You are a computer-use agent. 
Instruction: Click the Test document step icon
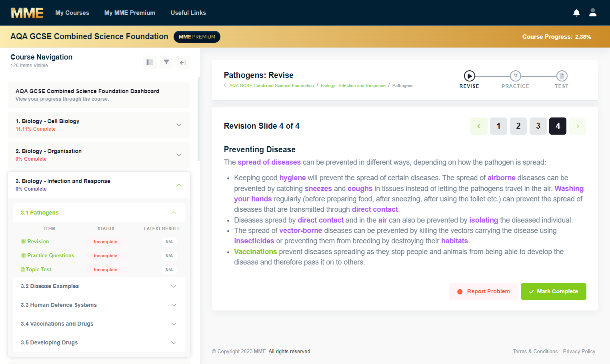pos(562,76)
